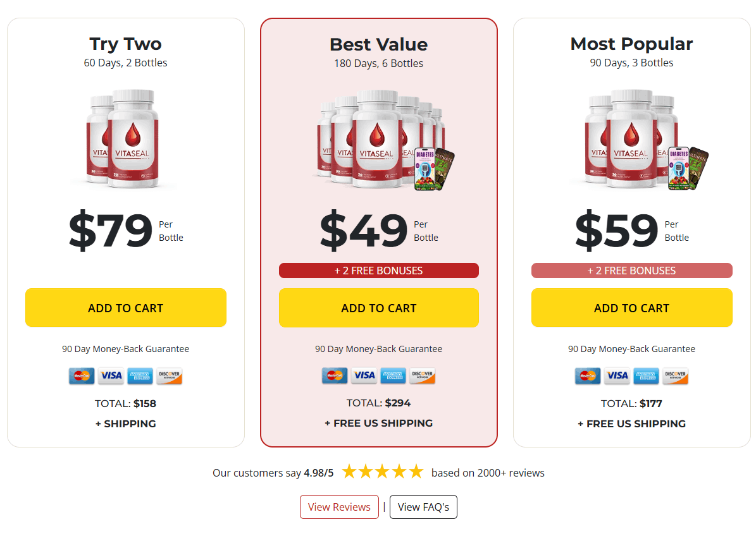This screenshot has height=536, width=756.
Task: Click the +2 FREE BONUSES banner under Best Value
Action: pos(378,271)
